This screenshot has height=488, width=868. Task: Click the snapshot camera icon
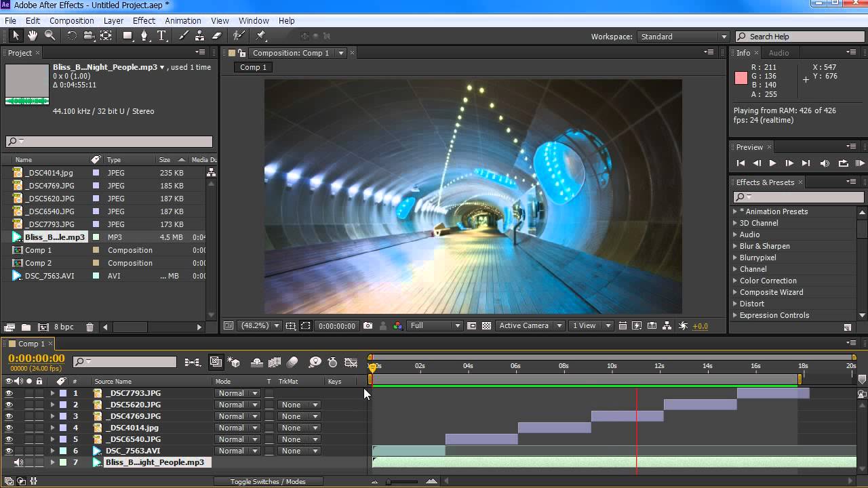[368, 326]
